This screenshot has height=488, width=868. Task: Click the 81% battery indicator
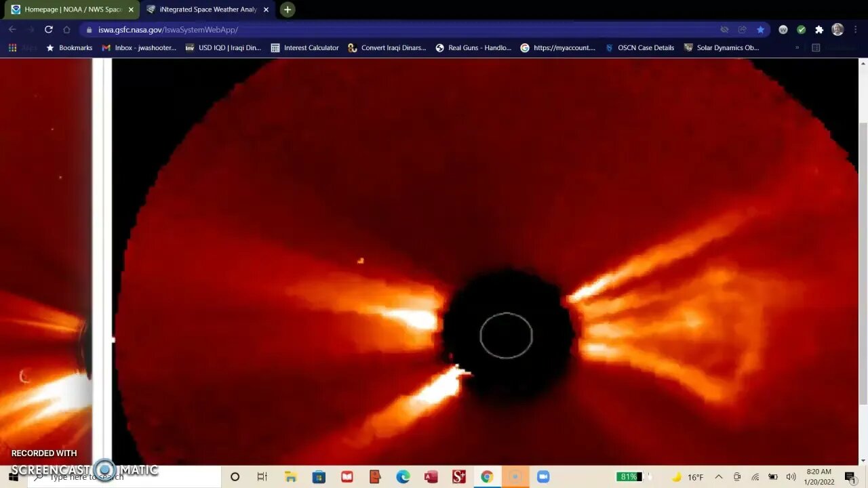coord(629,476)
